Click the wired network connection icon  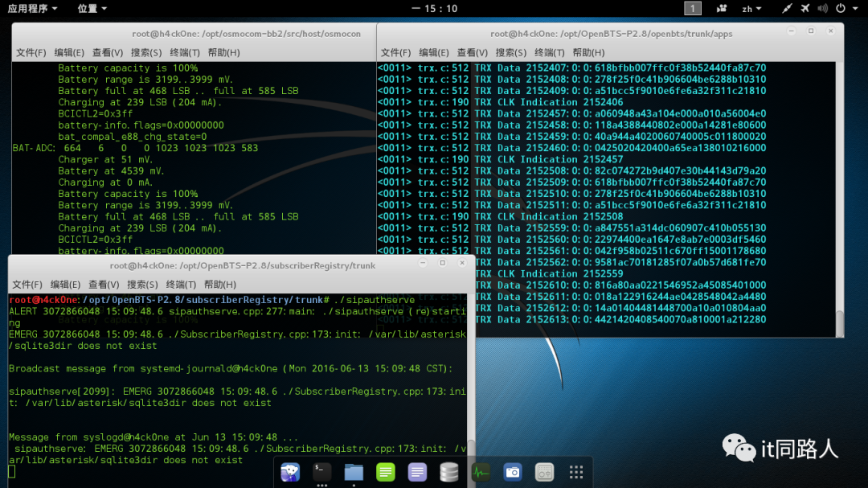(787, 8)
